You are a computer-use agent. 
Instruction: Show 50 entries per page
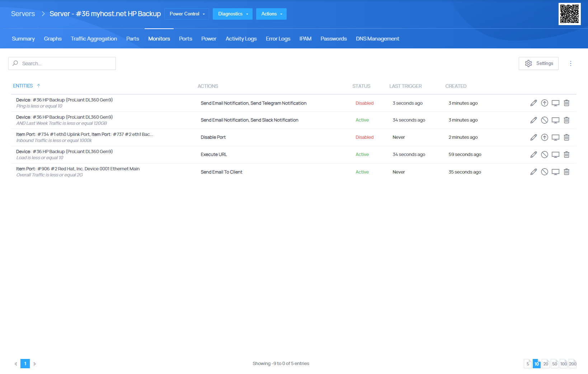click(x=555, y=364)
